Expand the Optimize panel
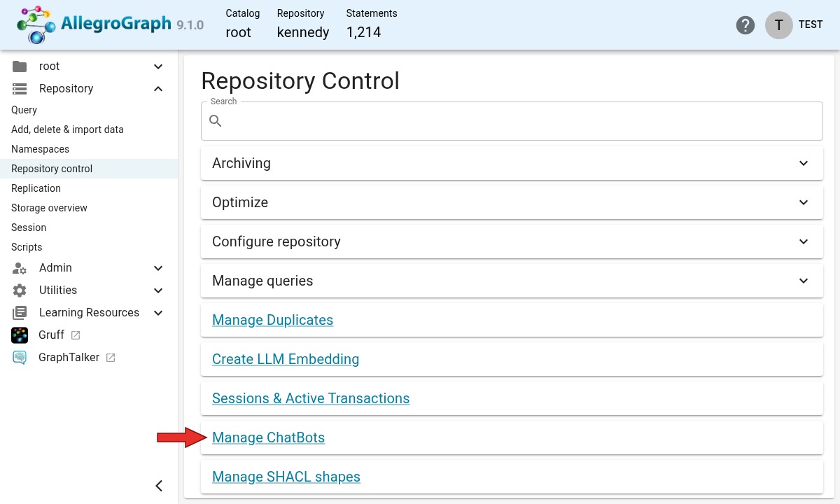840x504 pixels. (512, 202)
